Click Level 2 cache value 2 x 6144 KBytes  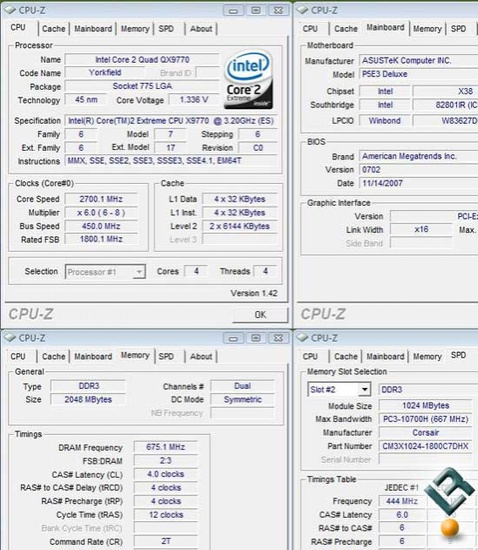pyautogui.click(x=240, y=226)
